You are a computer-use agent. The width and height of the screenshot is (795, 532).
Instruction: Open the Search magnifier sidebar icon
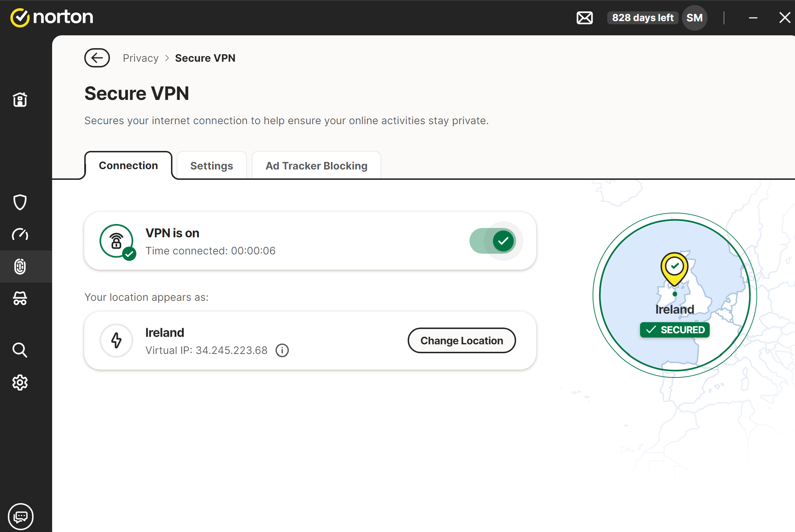point(20,350)
